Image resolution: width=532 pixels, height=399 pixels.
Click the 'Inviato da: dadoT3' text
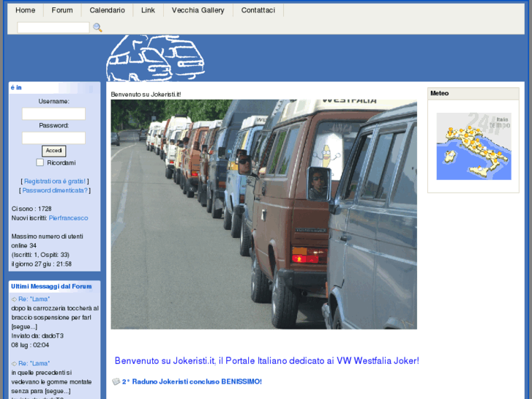(37, 336)
